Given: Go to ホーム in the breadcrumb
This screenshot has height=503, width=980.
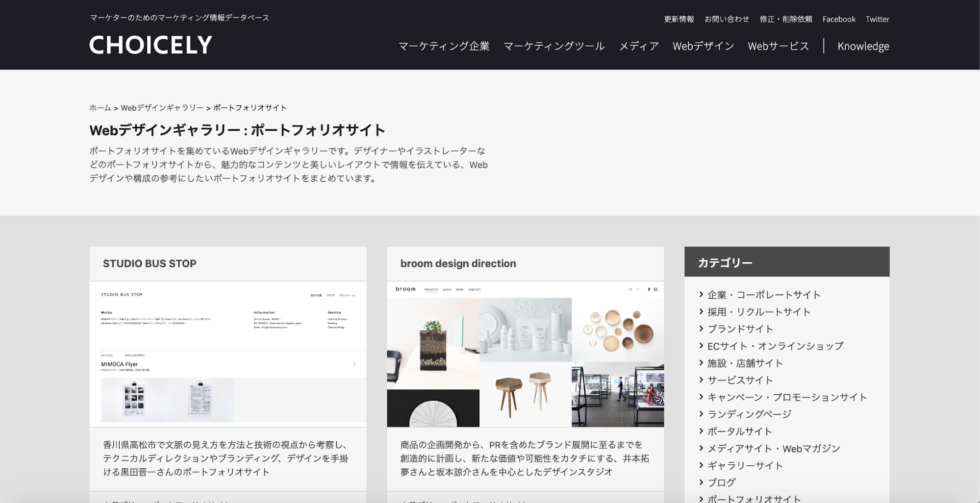Looking at the screenshot, I should pos(100,108).
